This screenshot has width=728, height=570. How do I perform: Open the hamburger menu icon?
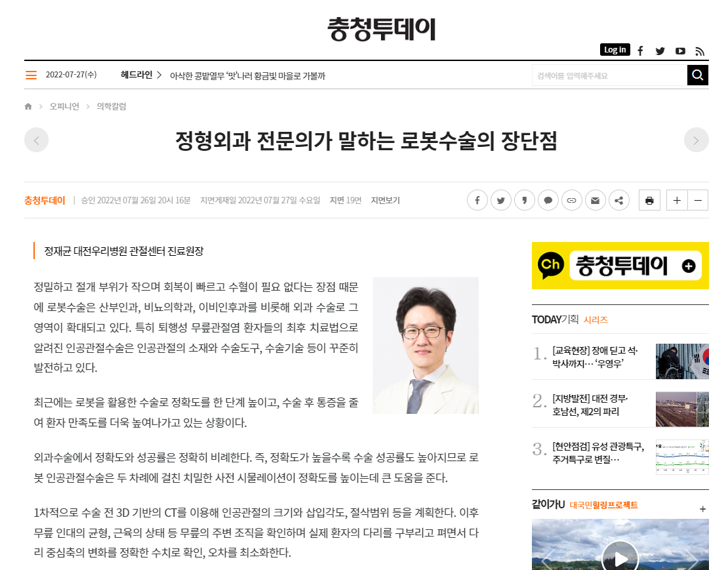31,75
